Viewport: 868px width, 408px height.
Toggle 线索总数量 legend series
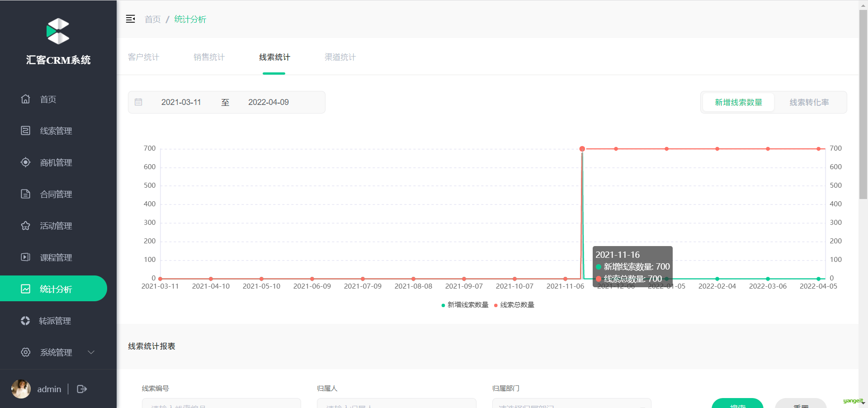pos(514,305)
